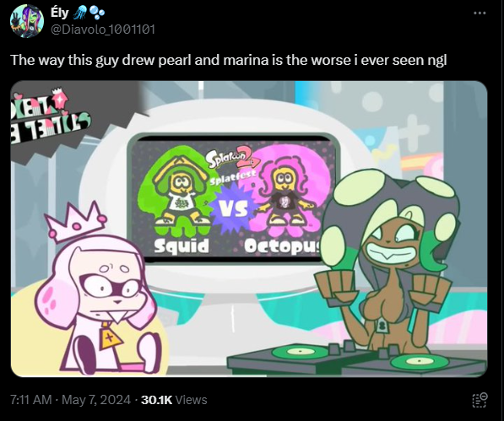Click the Squid label on the screen
Viewport: 504px width, 421px height.
(x=182, y=246)
